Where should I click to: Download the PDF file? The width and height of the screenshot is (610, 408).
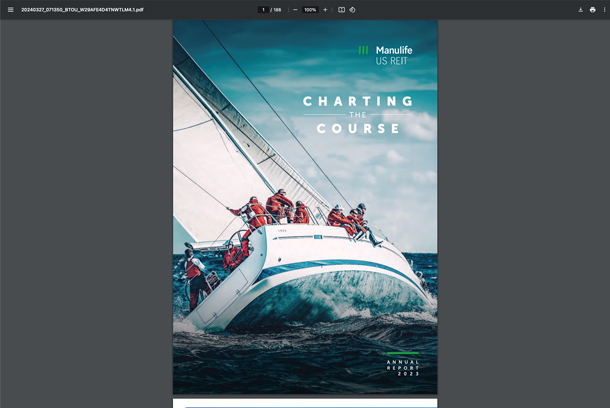[580, 10]
